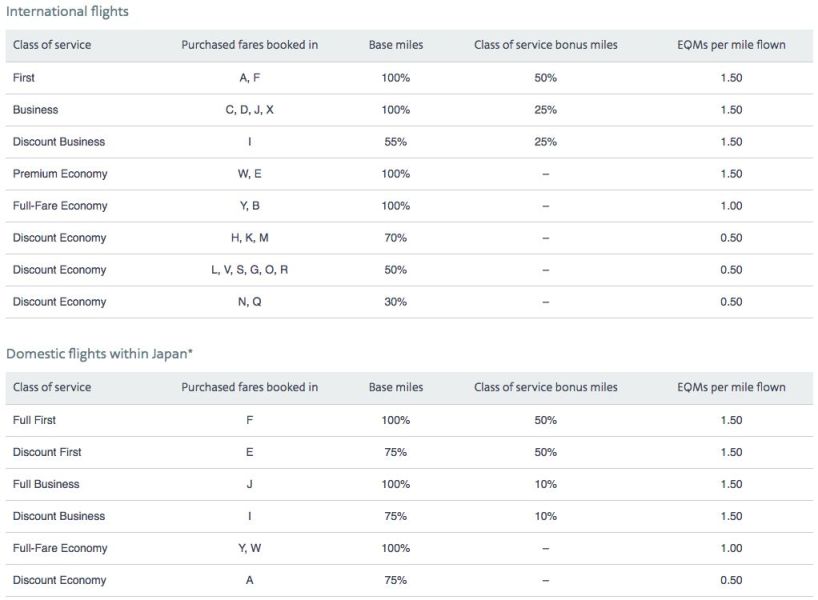818x600 pixels.
Task: Click the "Discount First" class label
Action: click(x=47, y=452)
